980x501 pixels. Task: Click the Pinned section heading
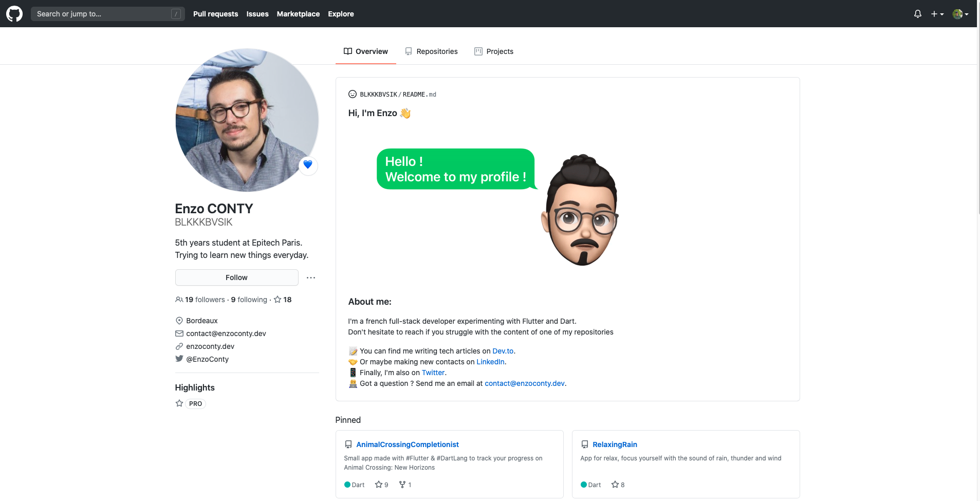[348, 420]
